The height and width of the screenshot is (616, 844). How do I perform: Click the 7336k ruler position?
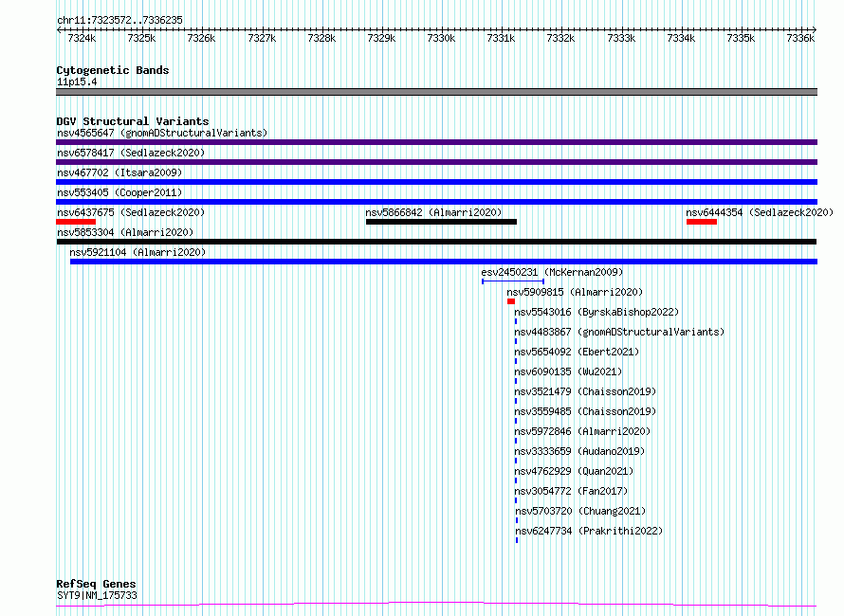pyautogui.click(x=800, y=38)
